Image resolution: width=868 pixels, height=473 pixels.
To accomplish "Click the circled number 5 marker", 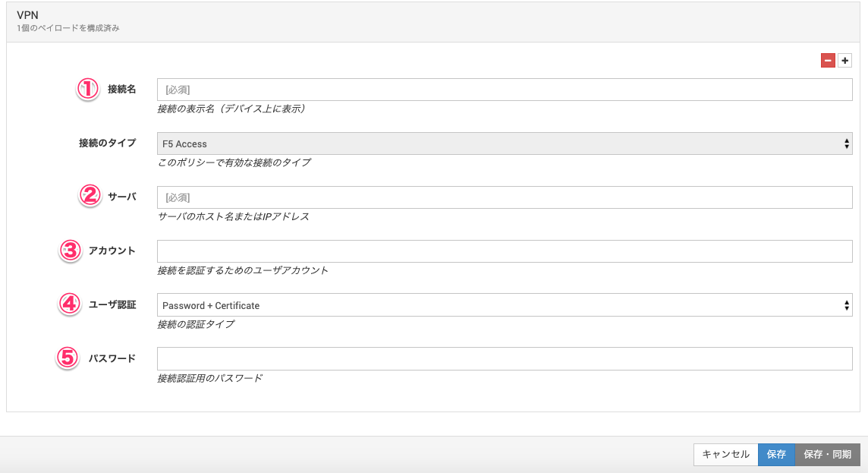I will click(68, 358).
